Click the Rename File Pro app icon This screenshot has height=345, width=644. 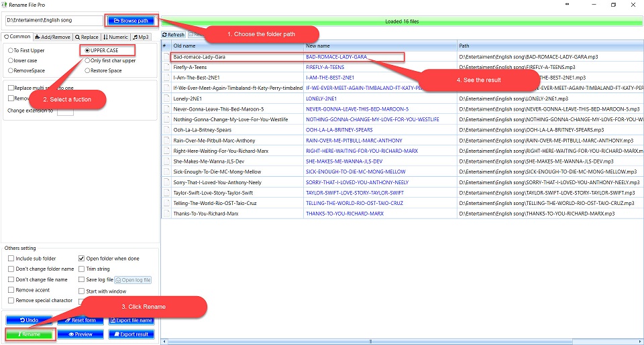tap(5, 5)
